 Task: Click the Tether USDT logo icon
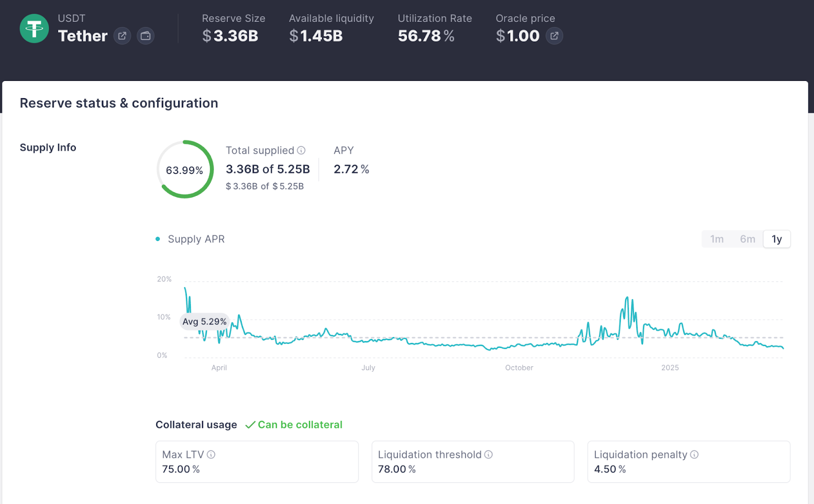(34, 28)
